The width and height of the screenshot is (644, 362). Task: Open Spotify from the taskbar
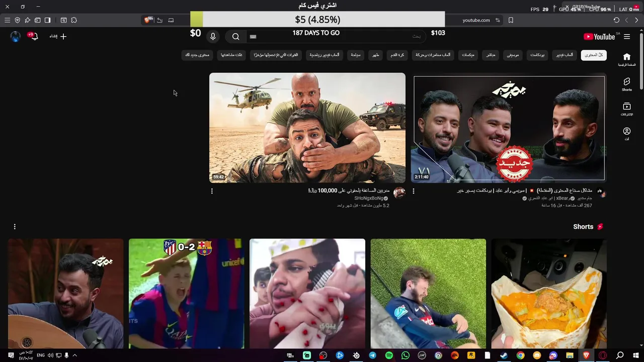(389, 355)
